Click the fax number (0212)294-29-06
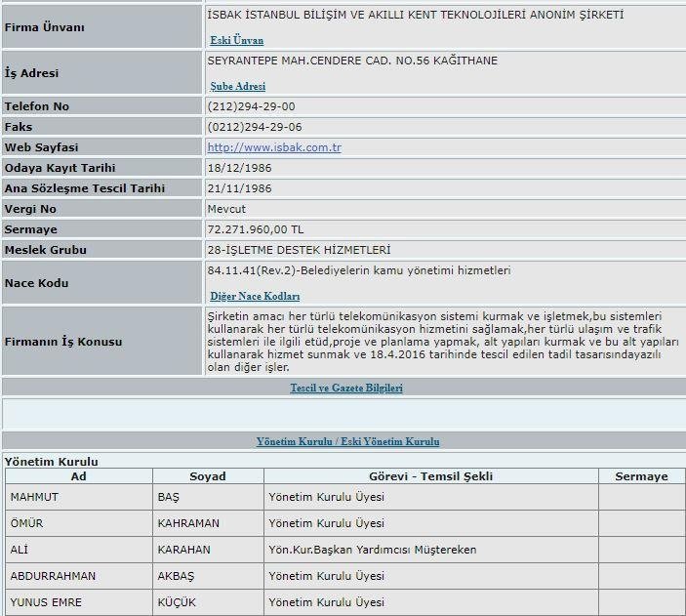This screenshot has width=686, height=616. click(x=255, y=127)
